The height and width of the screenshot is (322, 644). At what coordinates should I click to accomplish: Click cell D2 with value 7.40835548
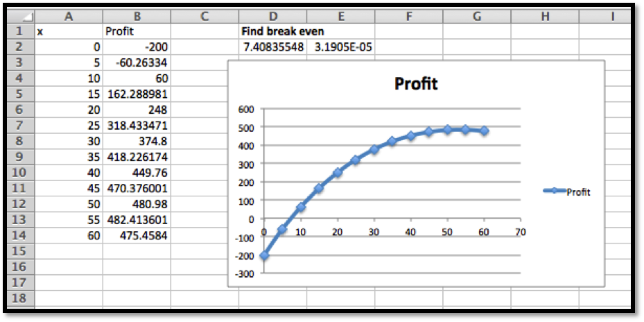tap(273, 47)
